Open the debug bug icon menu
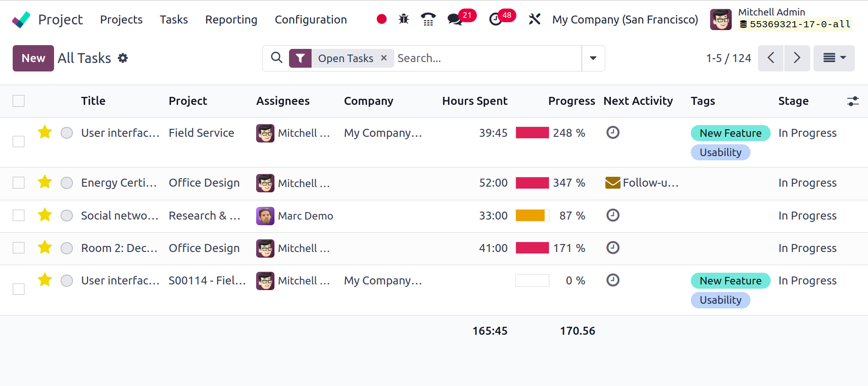This screenshot has width=868, height=386. click(x=404, y=19)
